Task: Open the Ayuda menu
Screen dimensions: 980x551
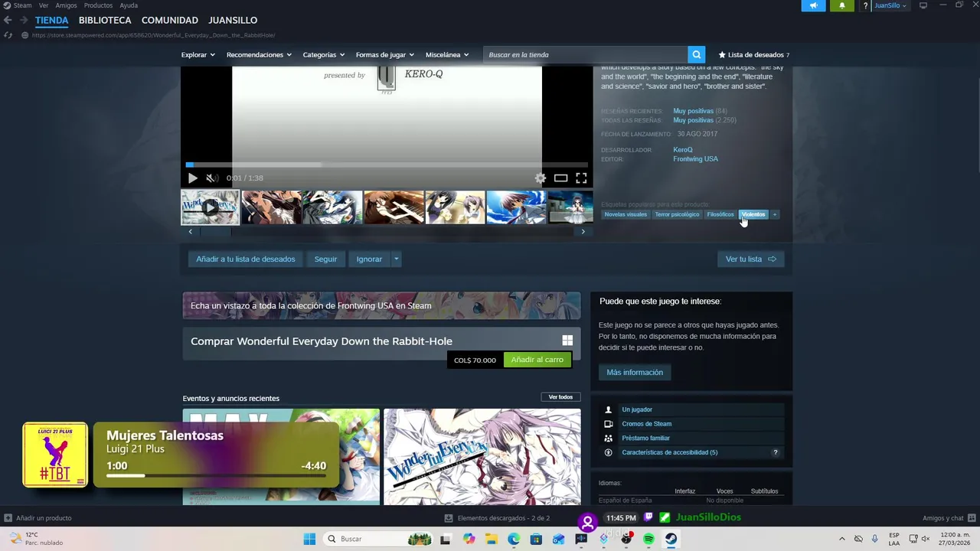Action: [129, 5]
